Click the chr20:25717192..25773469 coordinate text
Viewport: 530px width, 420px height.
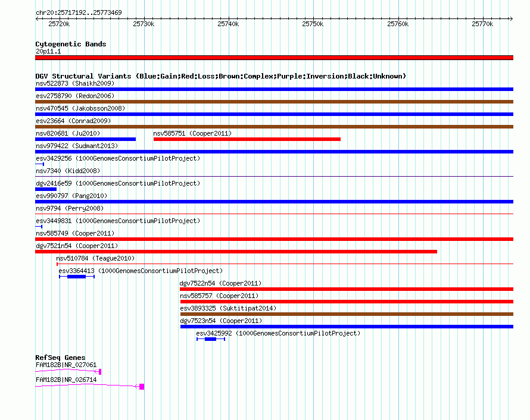click(x=79, y=12)
